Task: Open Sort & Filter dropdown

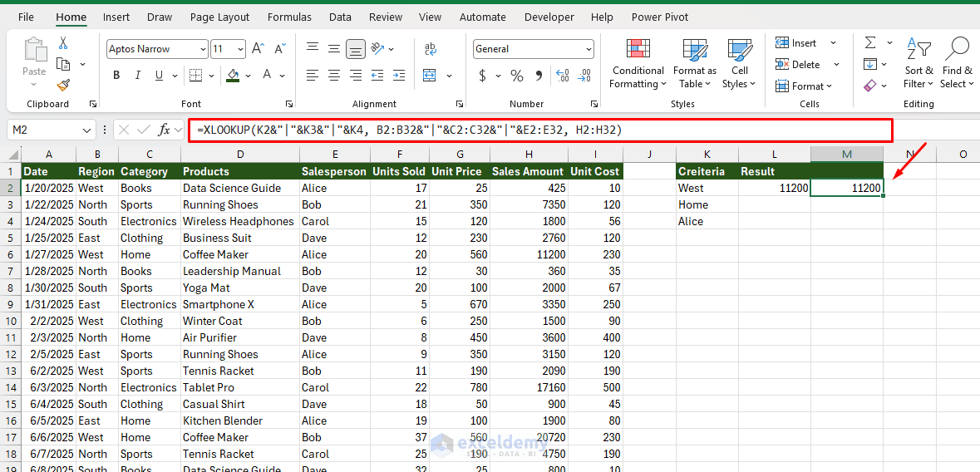Action: tap(918, 63)
